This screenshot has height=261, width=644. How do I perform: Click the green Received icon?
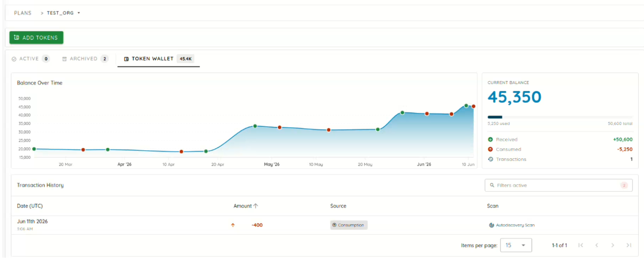(x=491, y=139)
